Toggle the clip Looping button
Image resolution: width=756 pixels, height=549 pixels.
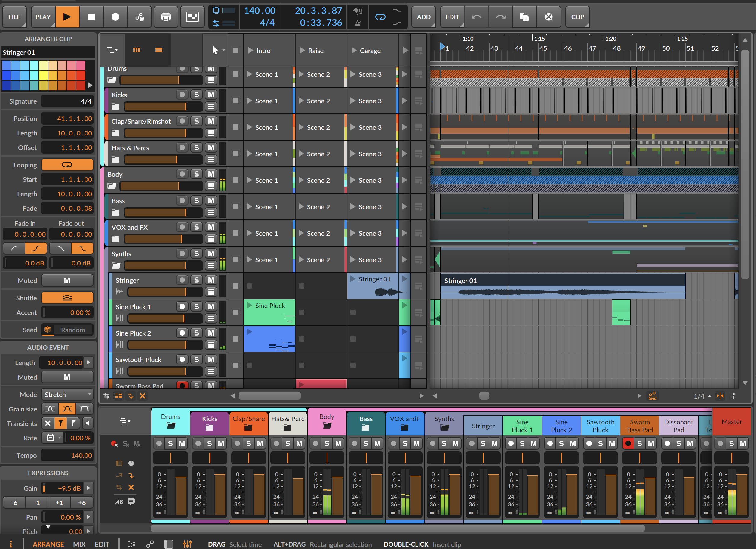pyautogui.click(x=67, y=165)
